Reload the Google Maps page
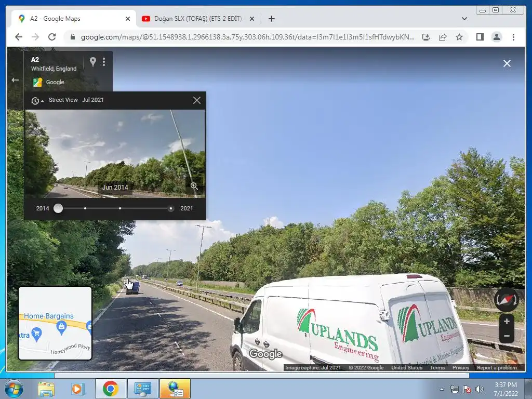 pos(52,37)
